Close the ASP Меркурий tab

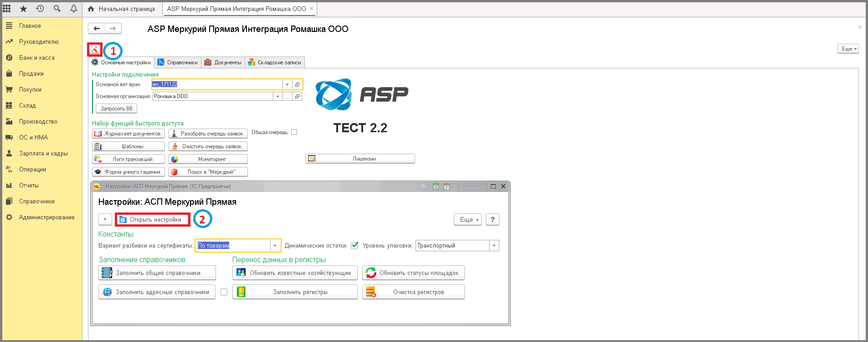(x=311, y=9)
